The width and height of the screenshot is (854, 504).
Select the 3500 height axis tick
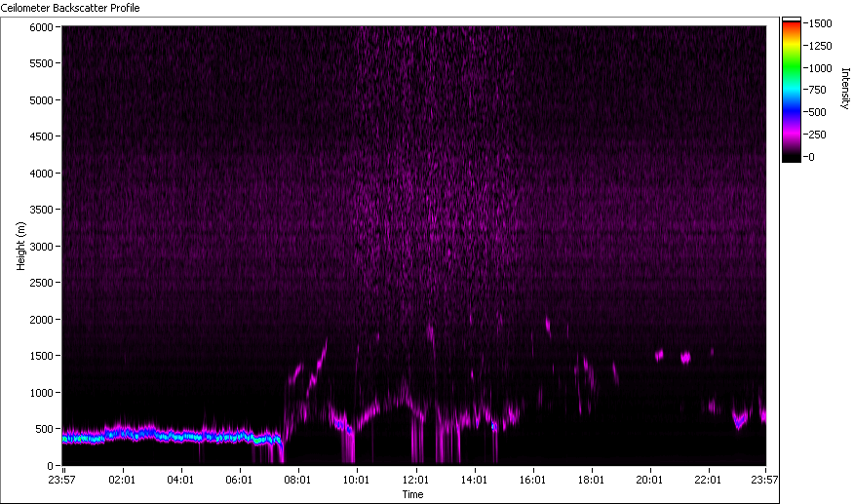[x=41, y=210]
